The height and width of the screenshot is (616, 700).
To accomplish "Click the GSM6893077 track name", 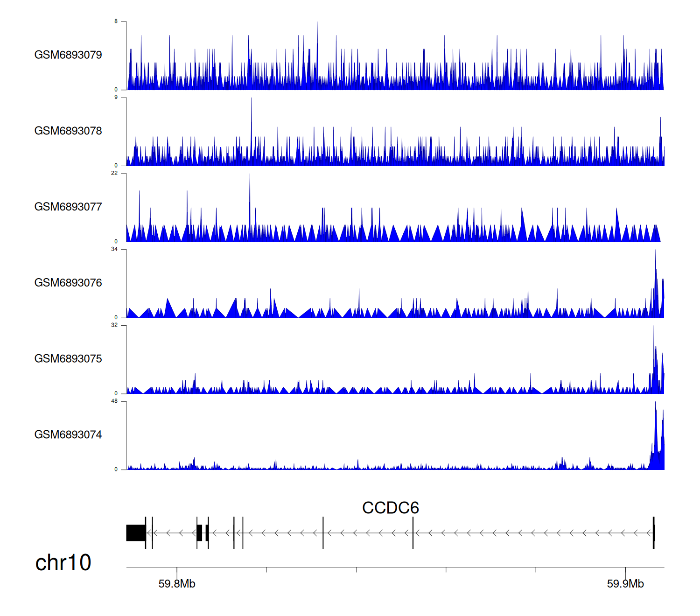I will (68, 207).
